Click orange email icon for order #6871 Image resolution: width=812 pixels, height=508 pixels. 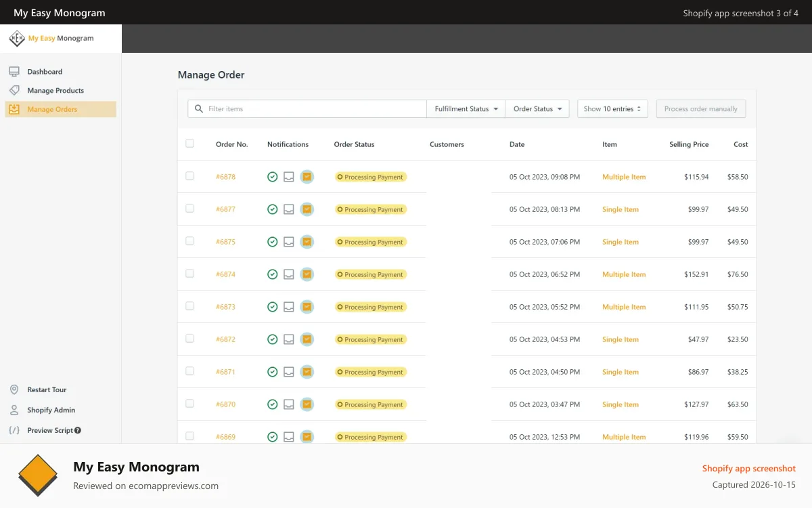[307, 372]
